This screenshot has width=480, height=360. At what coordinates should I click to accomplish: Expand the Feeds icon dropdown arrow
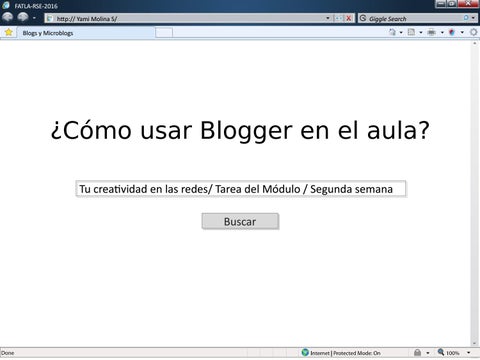[421, 32]
